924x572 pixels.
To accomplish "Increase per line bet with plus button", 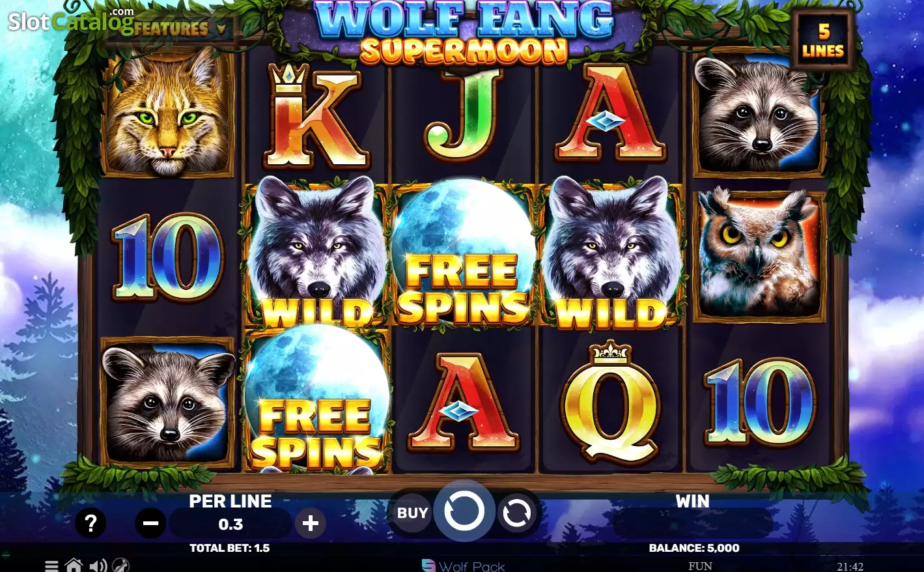I will pyautogui.click(x=311, y=523).
